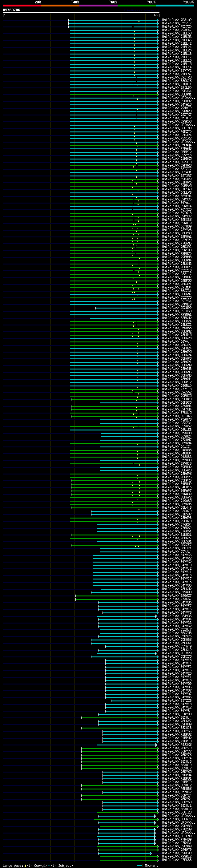
Task: Open hit UniRef100_A3A8Y8
Action: point(177,420)
